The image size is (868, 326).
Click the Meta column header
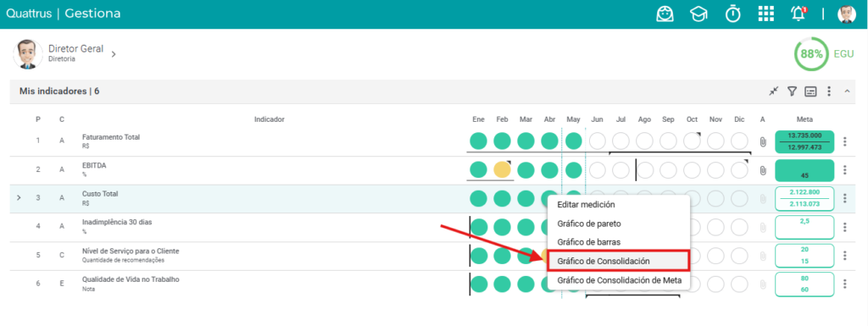coord(804,119)
